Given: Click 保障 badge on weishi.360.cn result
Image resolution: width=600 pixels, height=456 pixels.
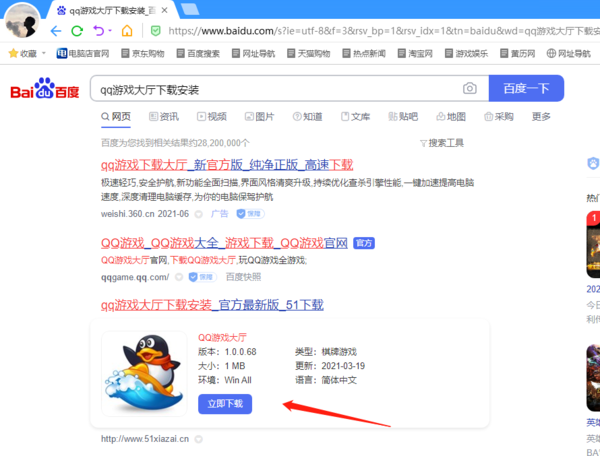Looking at the screenshot, I should coord(250,213).
